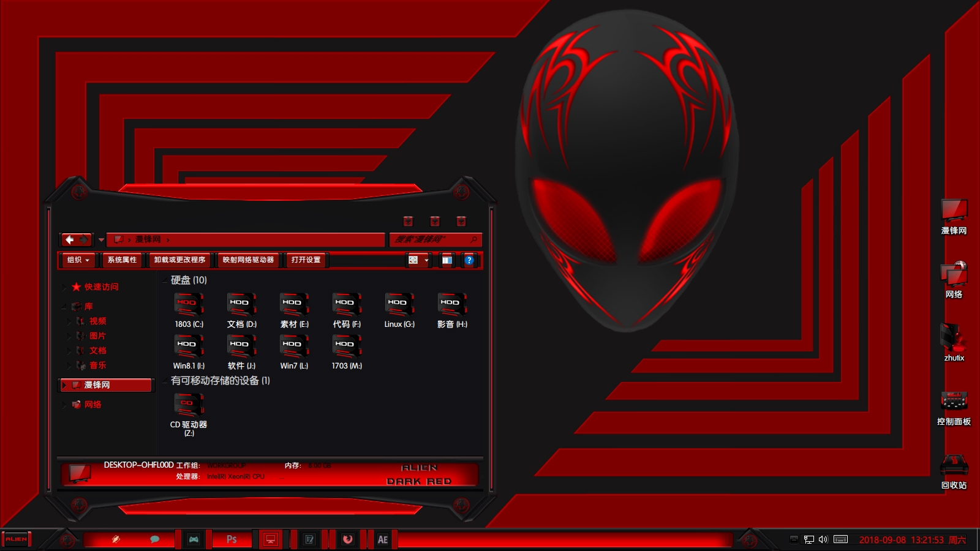Open the 文档 (D:) drive
The image size is (980, 551).
241,310
